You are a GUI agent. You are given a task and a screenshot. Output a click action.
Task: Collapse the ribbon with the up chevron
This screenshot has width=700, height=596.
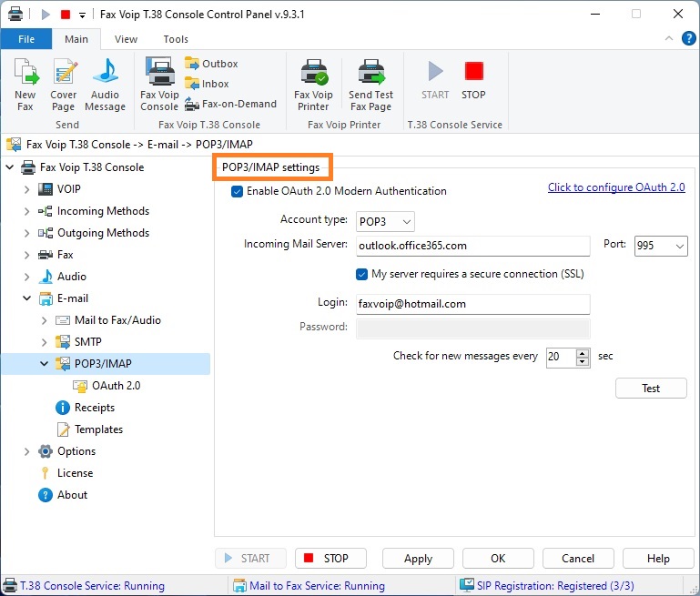(669, 38)
